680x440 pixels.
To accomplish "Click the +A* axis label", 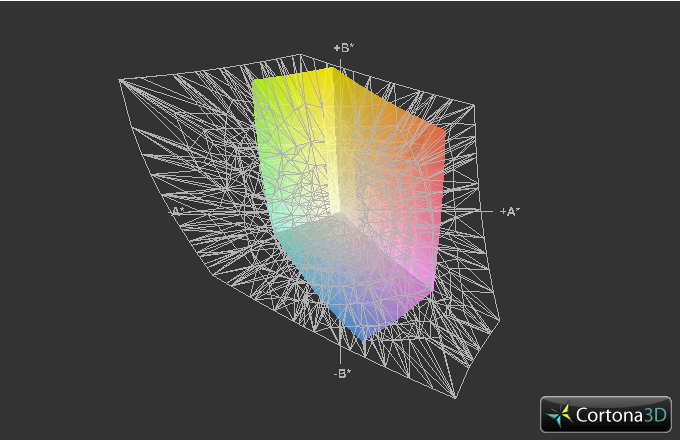I will (510, 212).
